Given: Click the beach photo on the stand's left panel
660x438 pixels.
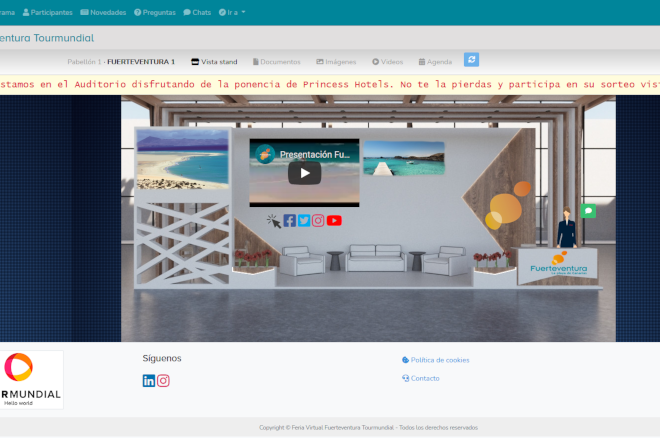Looking at the screenshot, I should 181,159.
